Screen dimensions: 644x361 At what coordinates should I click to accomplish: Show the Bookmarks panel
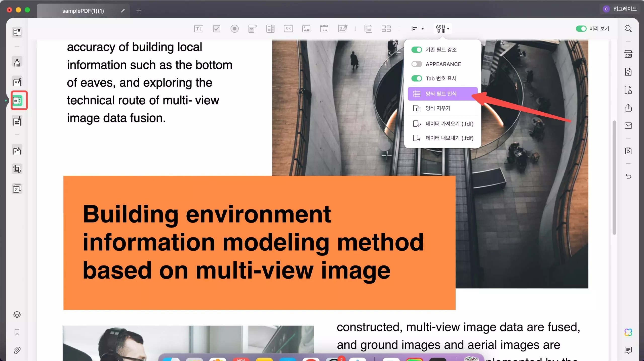(17, 332)
